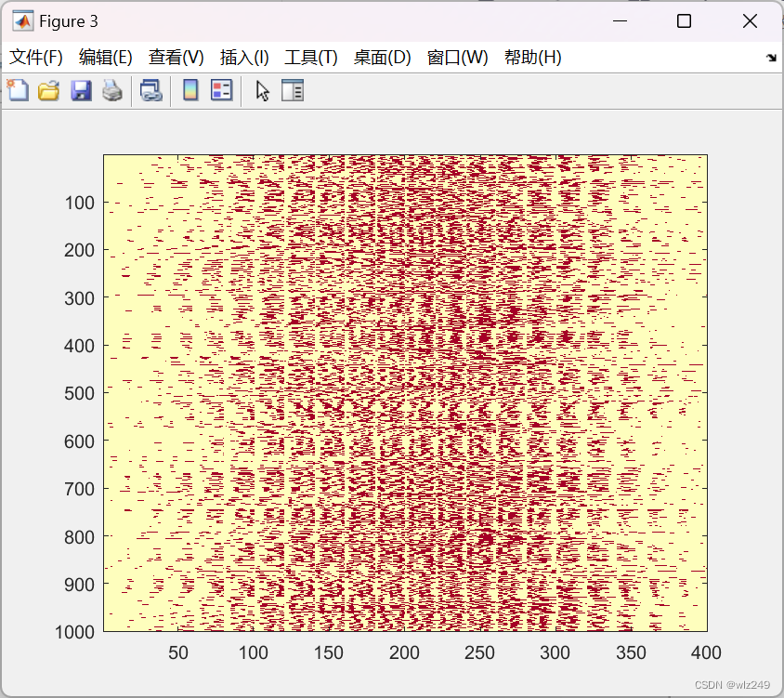Click the MATLAB logo in the title bar
The image size is (784, 698).
click(23, 21)
